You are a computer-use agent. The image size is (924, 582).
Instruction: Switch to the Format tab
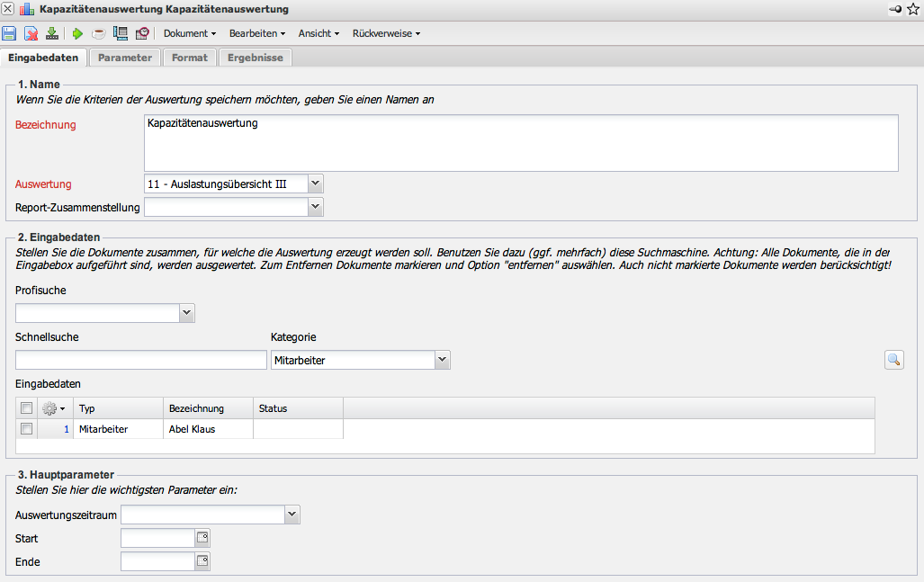(190, 58)
